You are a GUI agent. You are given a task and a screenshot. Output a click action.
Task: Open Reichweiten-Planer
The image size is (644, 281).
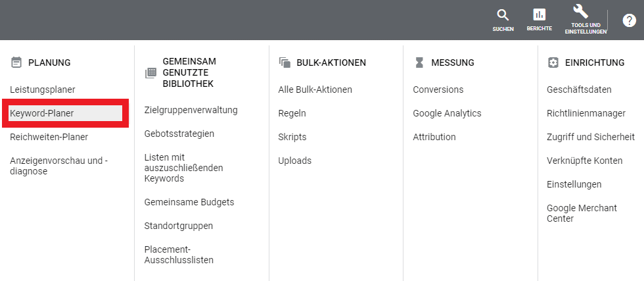pos(49,137)
